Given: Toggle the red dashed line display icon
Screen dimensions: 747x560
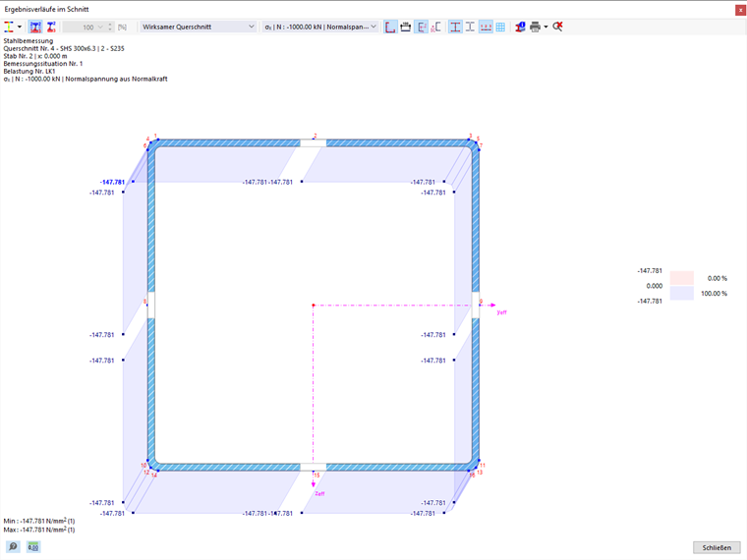Looking at the screenshot, I should [486, 28].
